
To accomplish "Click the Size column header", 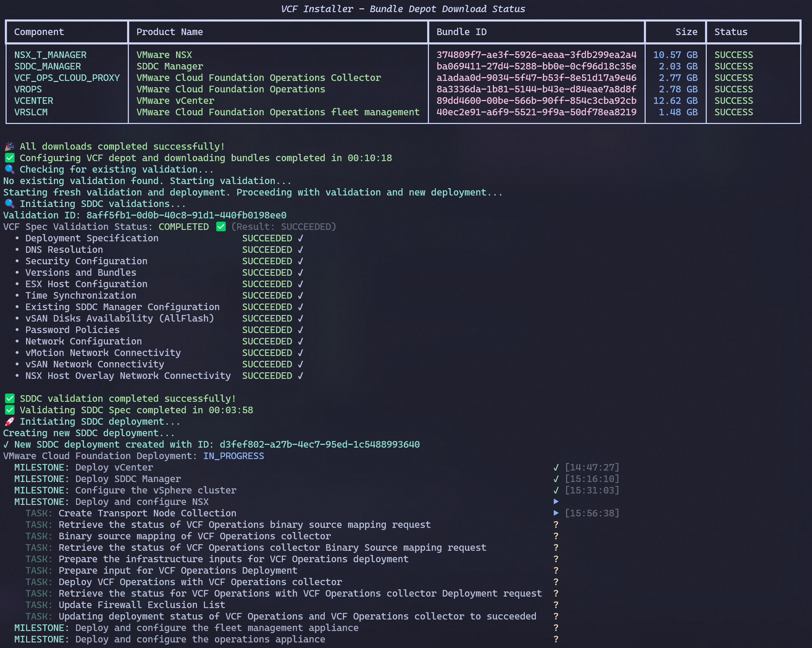I will (x=686, y=32).
